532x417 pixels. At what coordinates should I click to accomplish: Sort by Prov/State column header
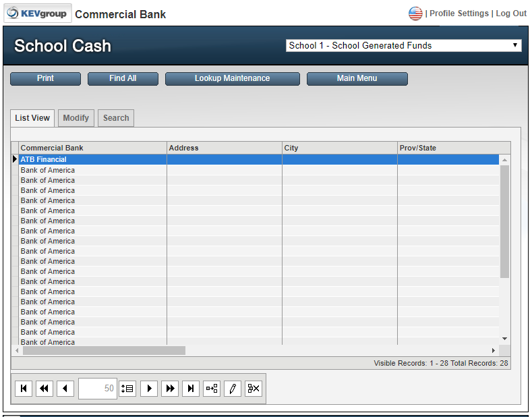(454, 148)
